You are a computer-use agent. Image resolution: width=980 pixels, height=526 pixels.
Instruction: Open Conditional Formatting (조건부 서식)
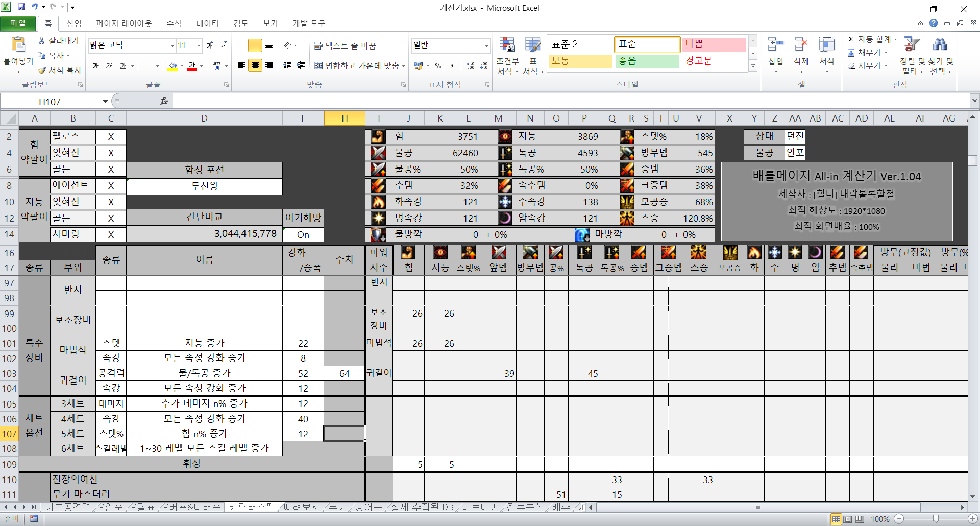point(507,45)
